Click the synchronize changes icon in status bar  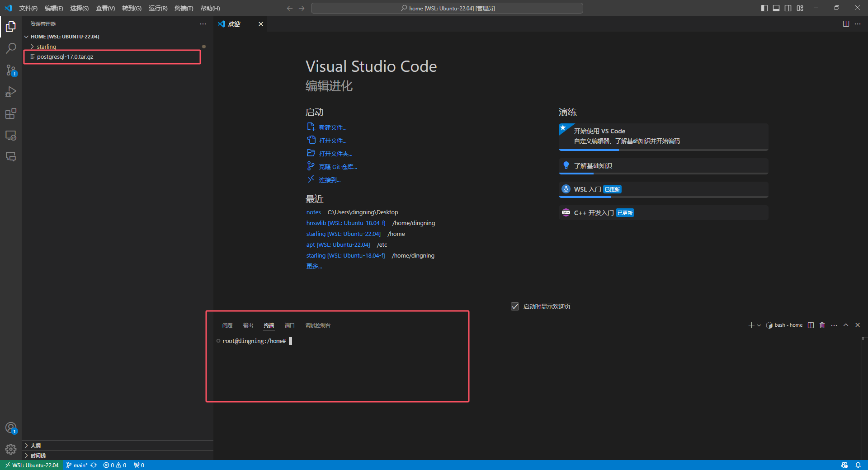point(94,465)
